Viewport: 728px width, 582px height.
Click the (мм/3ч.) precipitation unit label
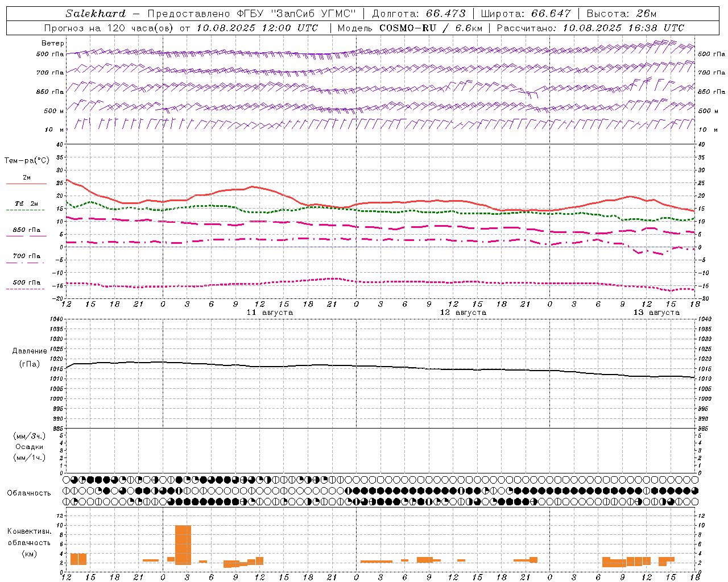point(30,436)
